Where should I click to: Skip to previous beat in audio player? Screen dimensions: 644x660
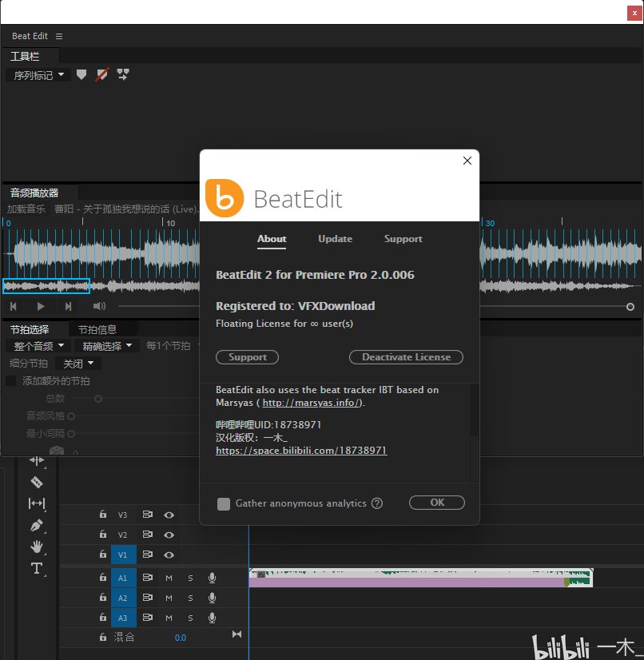pos(14,307)
